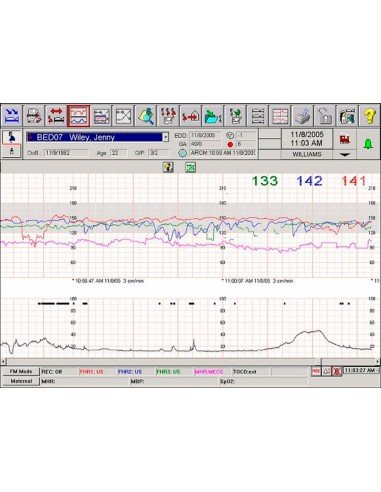Viewport: 381px width, 492px height.
Task: Click the 11:03:27 AM time in status bar
Action: coord(362,370)
